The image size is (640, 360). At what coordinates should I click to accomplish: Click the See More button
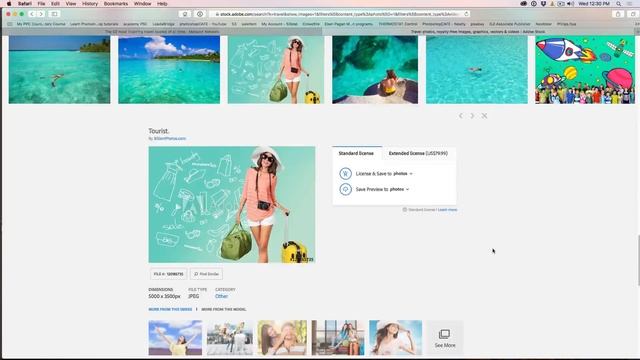[x=445, y=338]
